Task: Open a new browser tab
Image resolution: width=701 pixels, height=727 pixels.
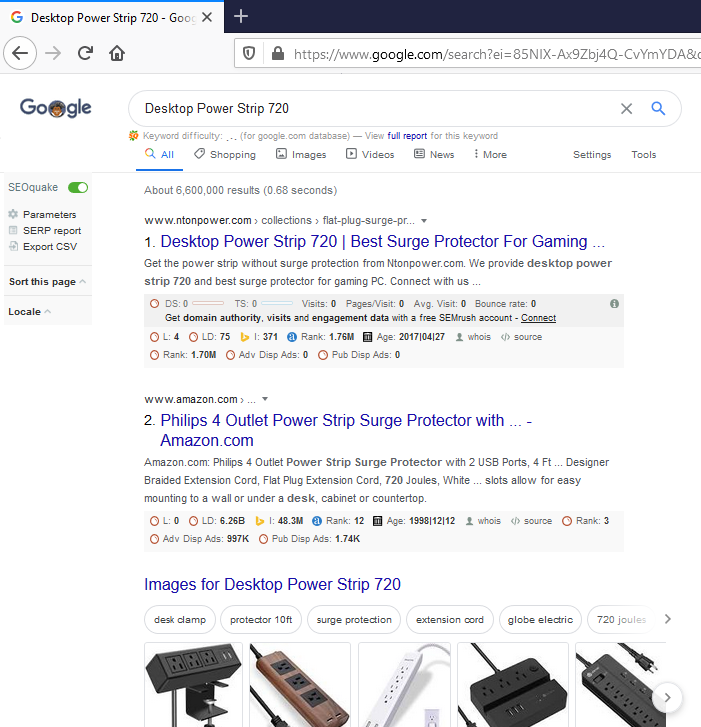Action: 241,16
